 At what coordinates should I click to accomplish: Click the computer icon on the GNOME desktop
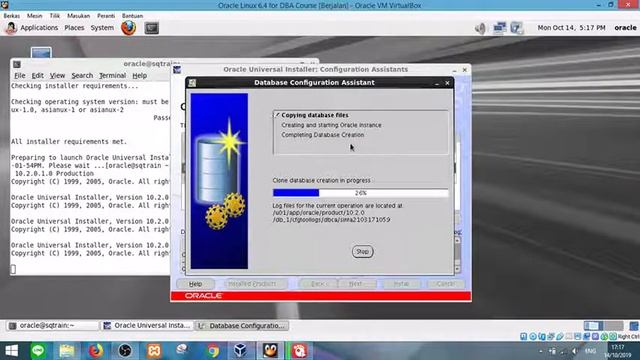point(41,53)
